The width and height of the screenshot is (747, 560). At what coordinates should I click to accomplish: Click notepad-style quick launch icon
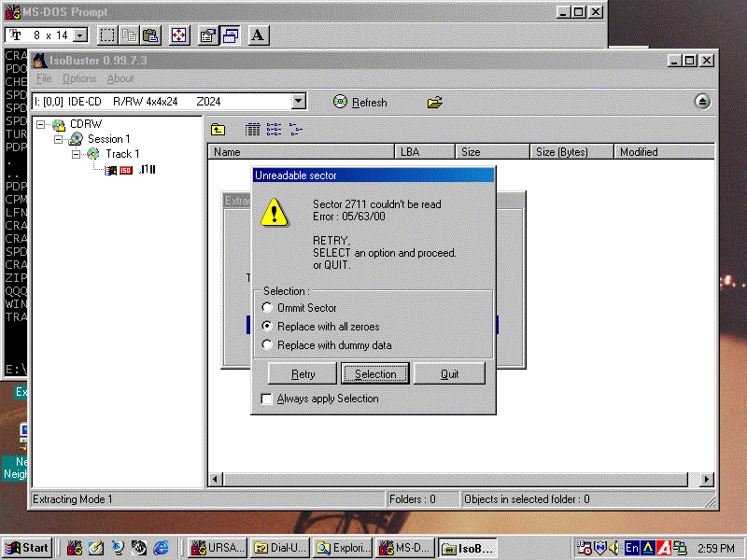coord(96,548)
